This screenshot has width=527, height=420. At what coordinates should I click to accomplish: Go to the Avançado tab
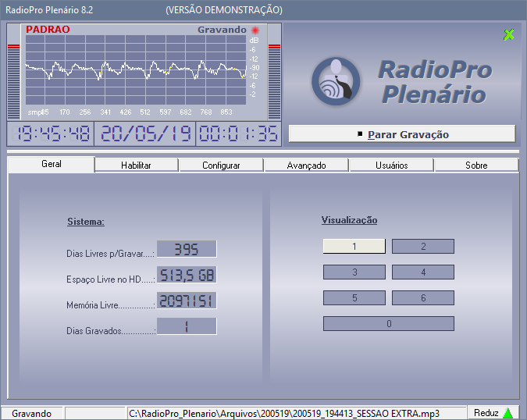tap(306, 166)
